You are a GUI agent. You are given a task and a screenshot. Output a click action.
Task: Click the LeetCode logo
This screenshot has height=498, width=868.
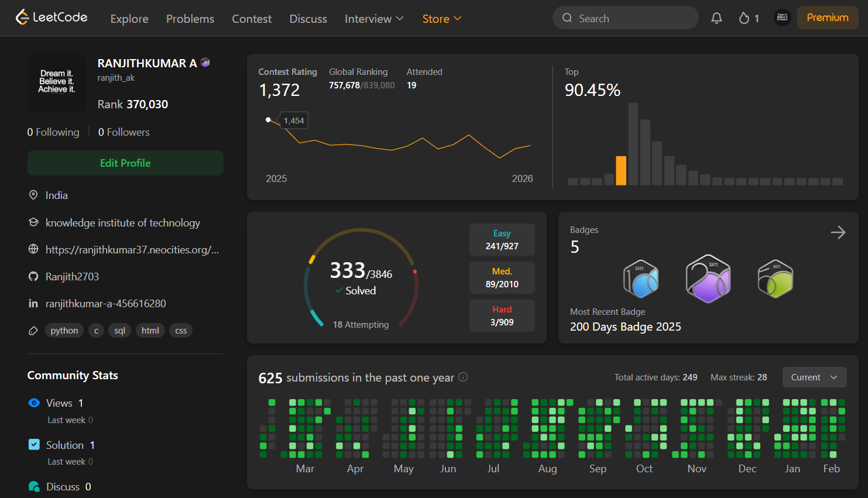coord(52,17)
